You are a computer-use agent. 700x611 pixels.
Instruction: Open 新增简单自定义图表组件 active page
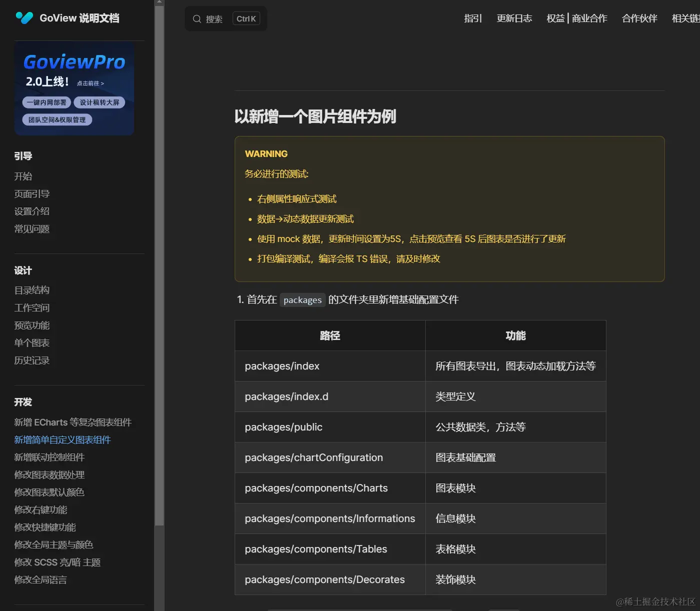pos(63,440)
